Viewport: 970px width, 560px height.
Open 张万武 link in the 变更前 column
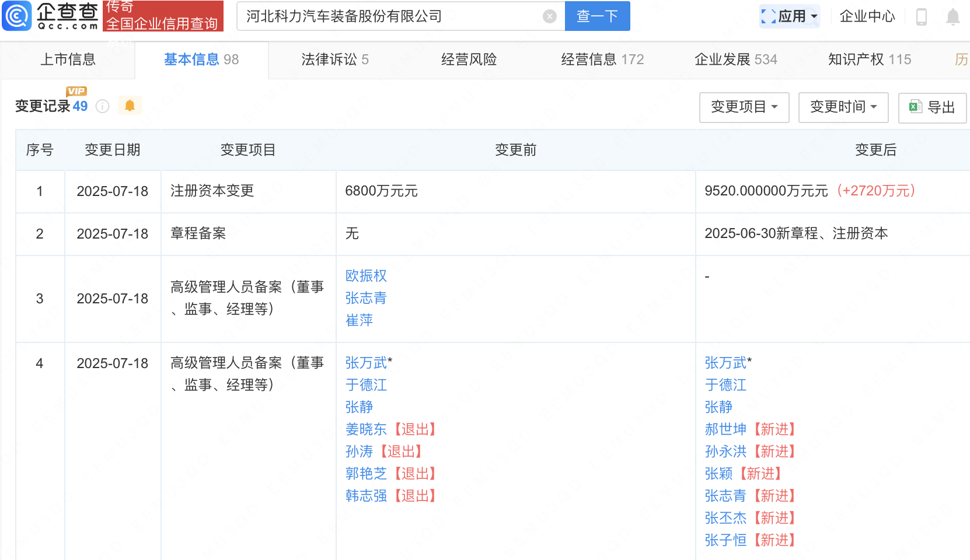pyautogui.click(x=366, y=363)
